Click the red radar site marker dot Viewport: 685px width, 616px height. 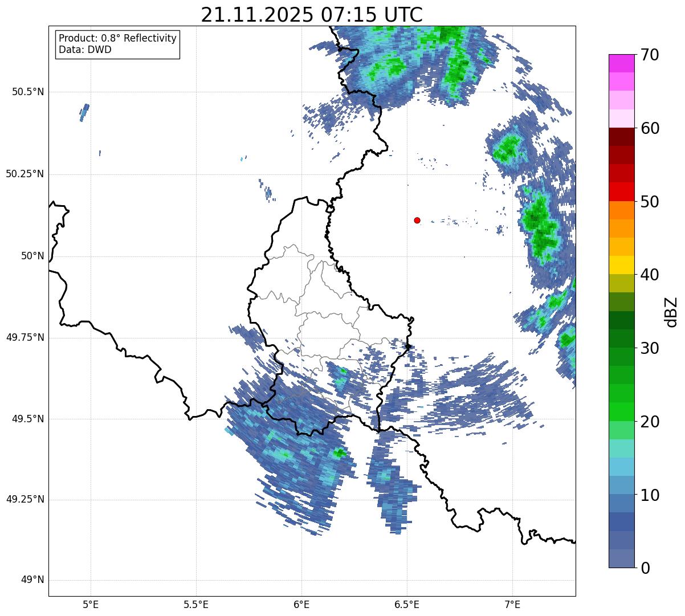tap(417, 220)
